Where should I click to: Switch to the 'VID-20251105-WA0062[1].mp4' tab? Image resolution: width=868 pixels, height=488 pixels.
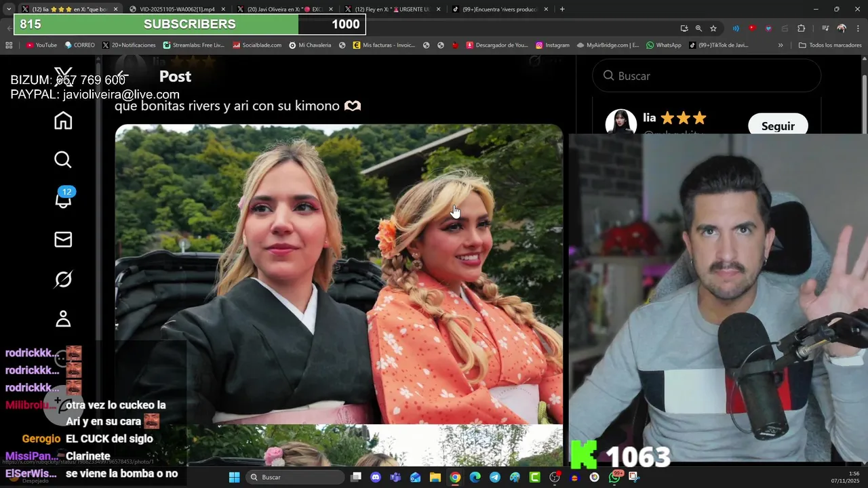178,9
